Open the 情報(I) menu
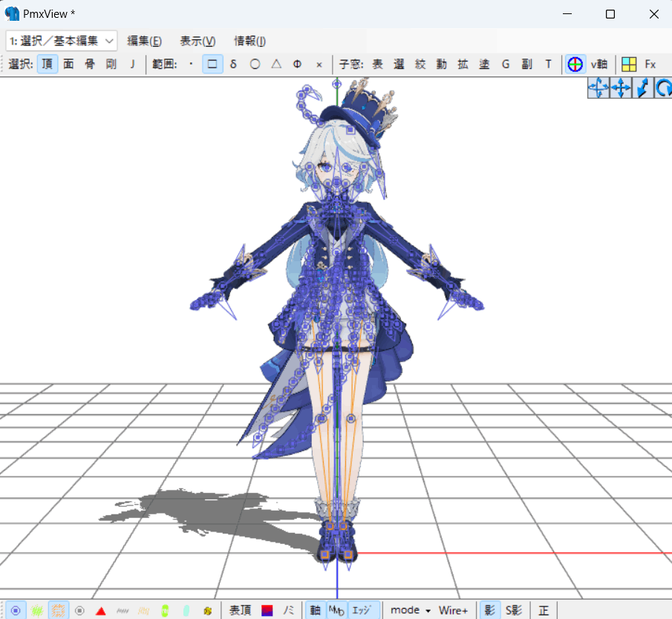This screenshot has width=672, height=619. point(249,41)
